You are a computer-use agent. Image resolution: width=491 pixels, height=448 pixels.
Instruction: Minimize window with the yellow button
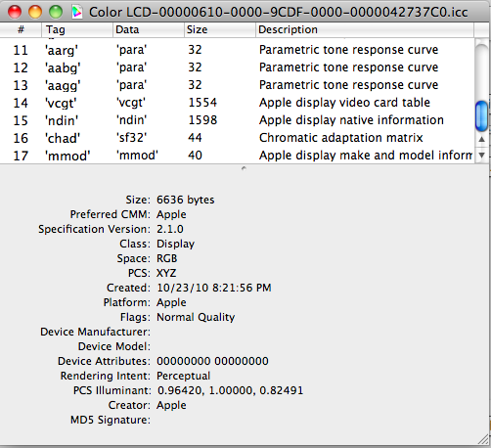(x=35, y=12)
